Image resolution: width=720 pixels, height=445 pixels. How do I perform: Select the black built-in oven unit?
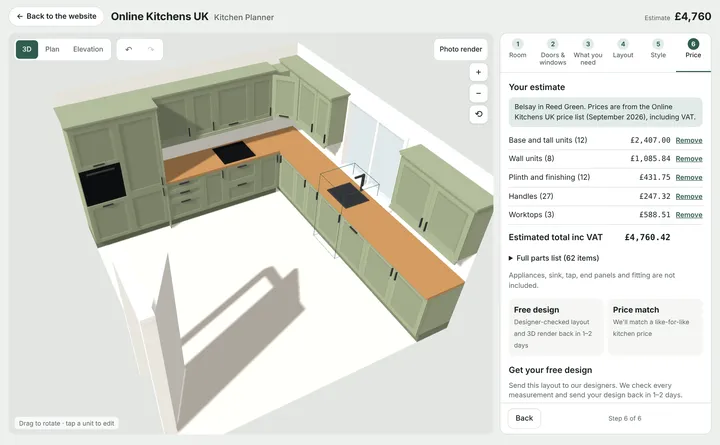pos(102,185)
